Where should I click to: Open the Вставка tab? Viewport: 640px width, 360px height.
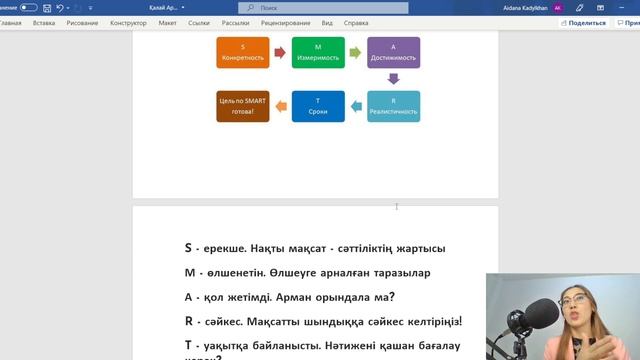point(44,23)
